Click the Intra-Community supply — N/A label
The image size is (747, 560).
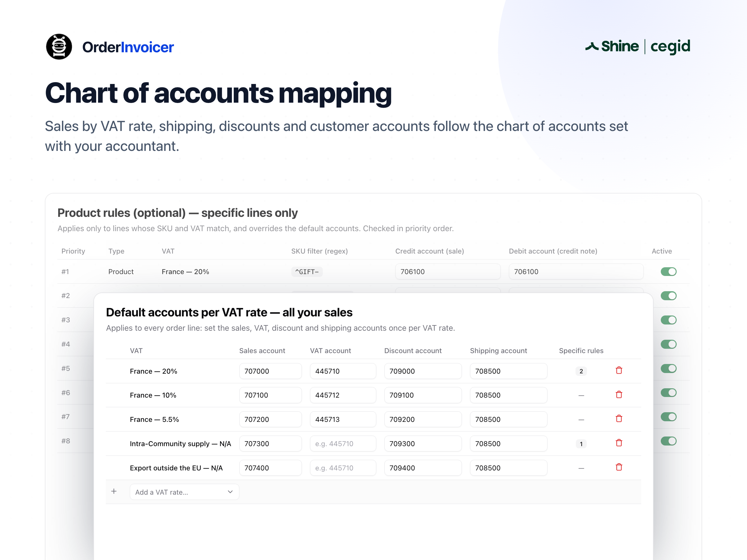point(180,444)
